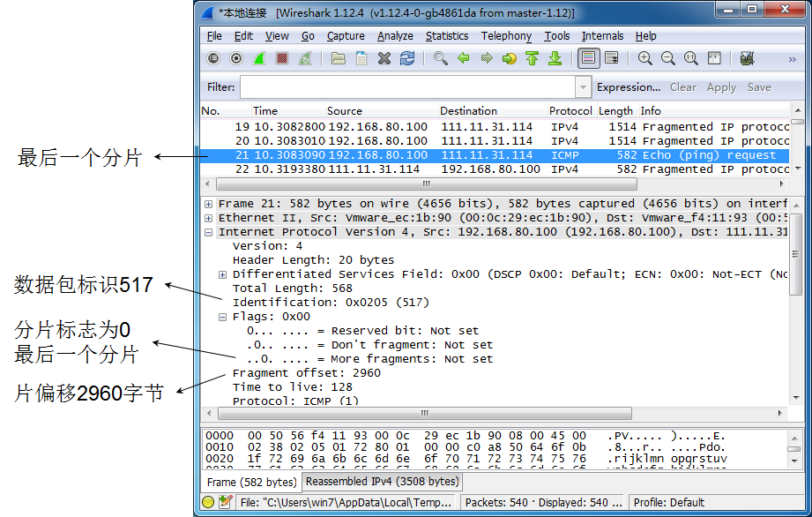Reset zoom to 100% (1:1 icon)

[x=691, y=58]
